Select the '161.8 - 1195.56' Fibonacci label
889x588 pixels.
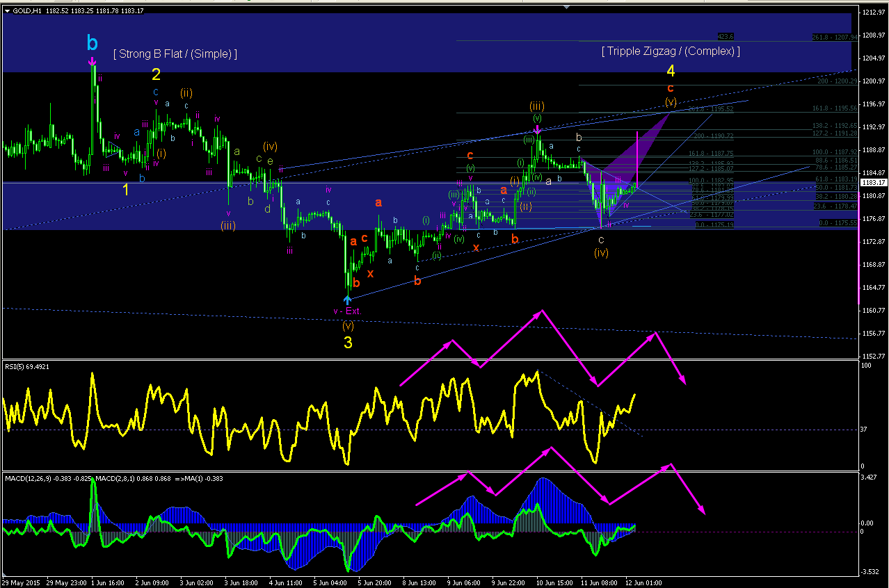[x=835, y=108]
